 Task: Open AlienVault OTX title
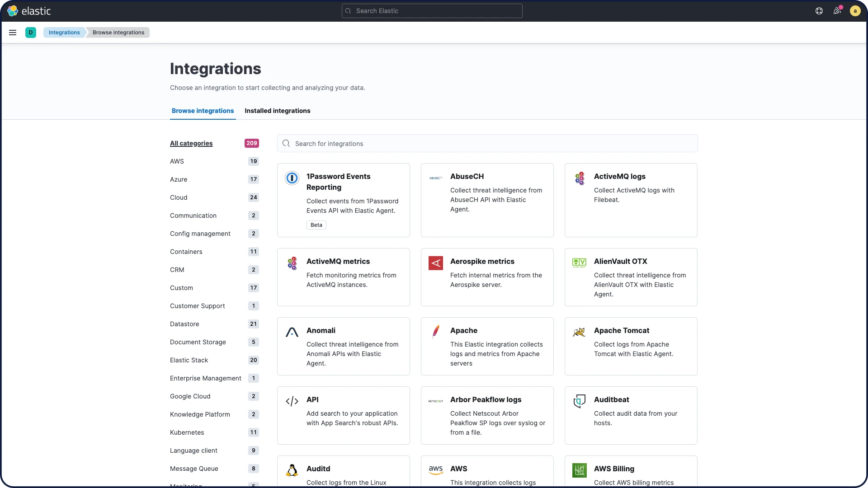click(620, 261)
